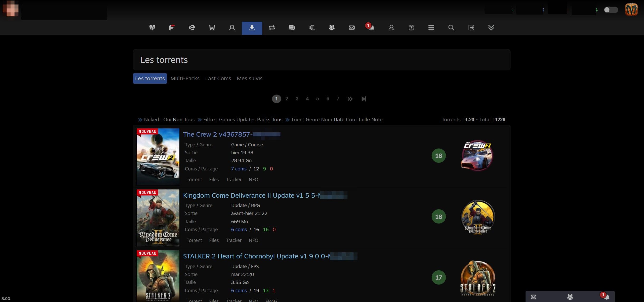Open the Mes suivis tab
This screenshot has width=644, height=302.
pyautogui.click(x=249, y=78)
